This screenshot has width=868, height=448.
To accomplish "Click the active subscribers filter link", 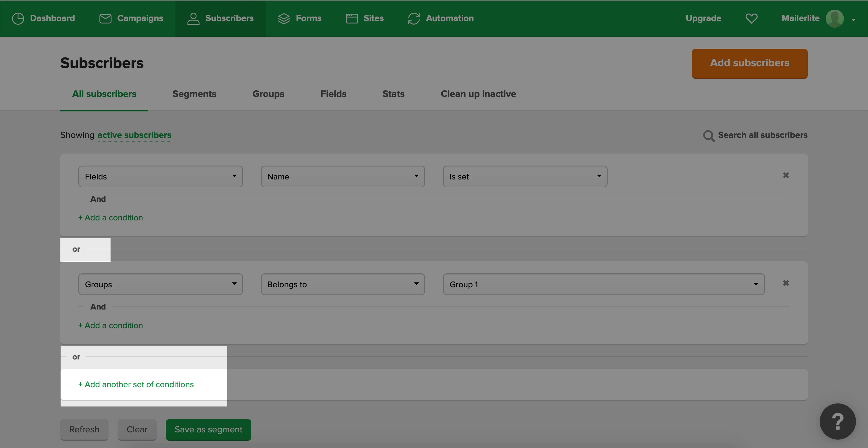I will coord(134,135).
